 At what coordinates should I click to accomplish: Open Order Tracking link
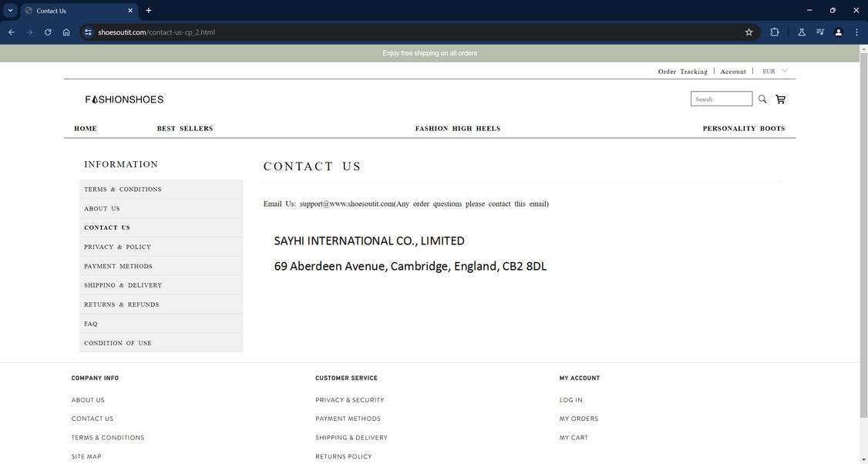tap(682, 72)
